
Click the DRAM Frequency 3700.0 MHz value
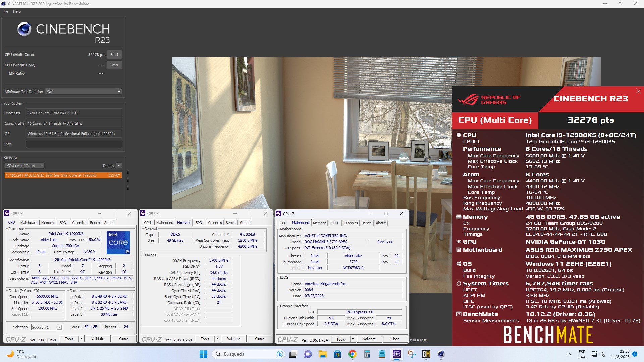pyautogui.click(x=219, y=261)
